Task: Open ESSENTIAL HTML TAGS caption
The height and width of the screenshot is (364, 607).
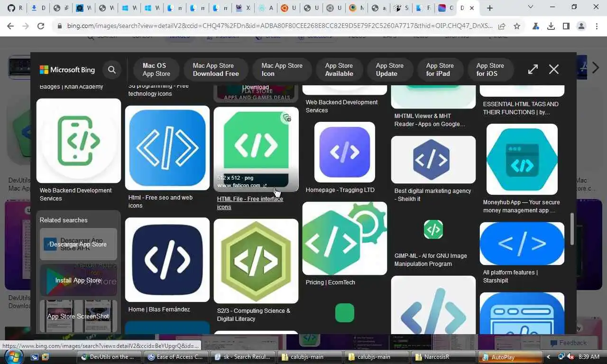Action: click(521, 108)
